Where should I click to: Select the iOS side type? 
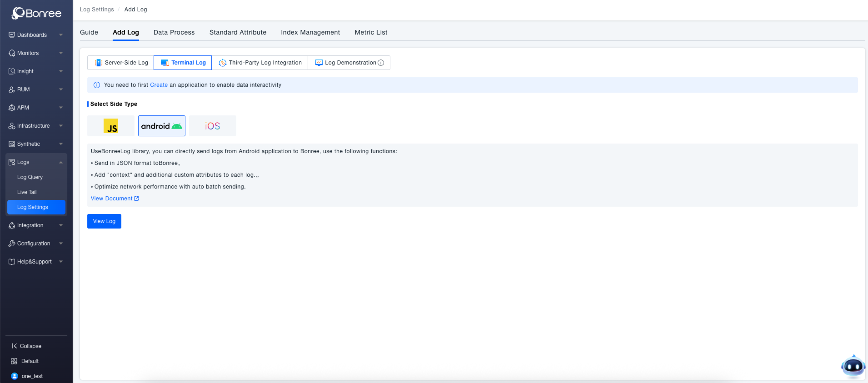pyautogui.click(x=212, y=126)
